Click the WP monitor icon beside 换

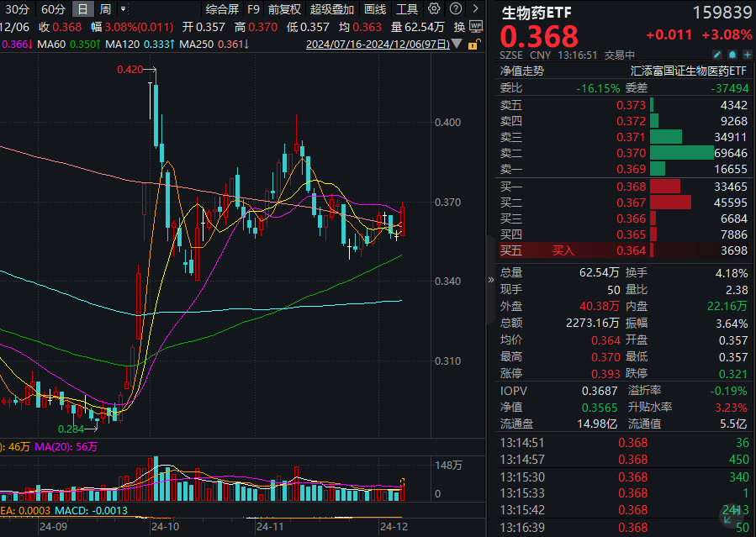tap(476, 27)
